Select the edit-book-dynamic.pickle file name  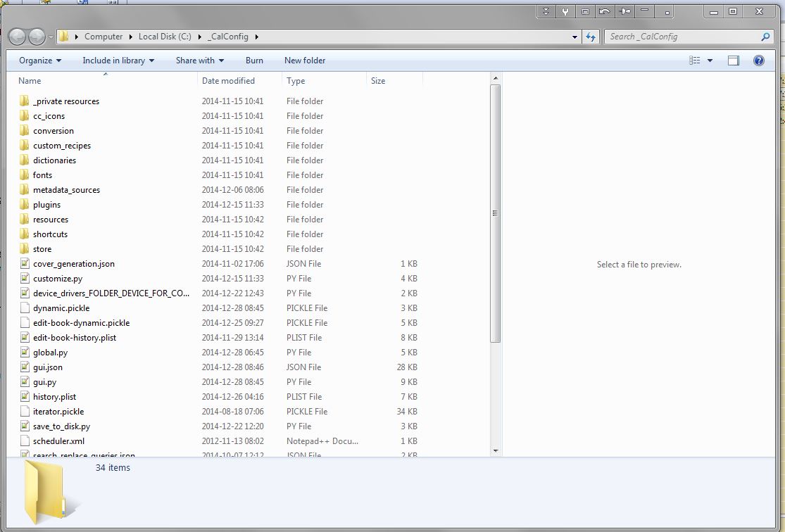tap(82, 323)
